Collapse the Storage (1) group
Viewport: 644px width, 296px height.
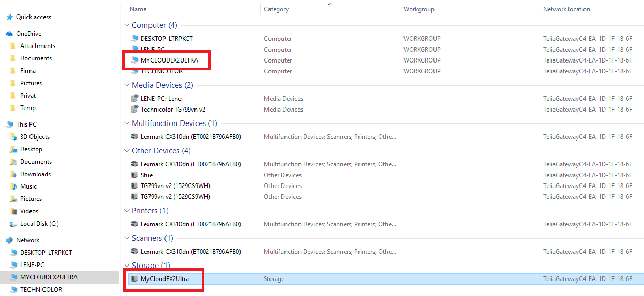coord(127,266)
